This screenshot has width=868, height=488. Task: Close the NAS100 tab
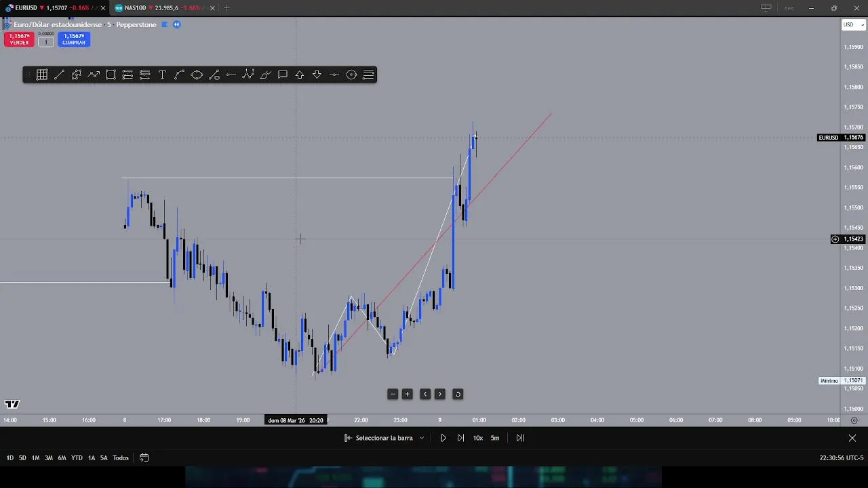click(212, 8)
